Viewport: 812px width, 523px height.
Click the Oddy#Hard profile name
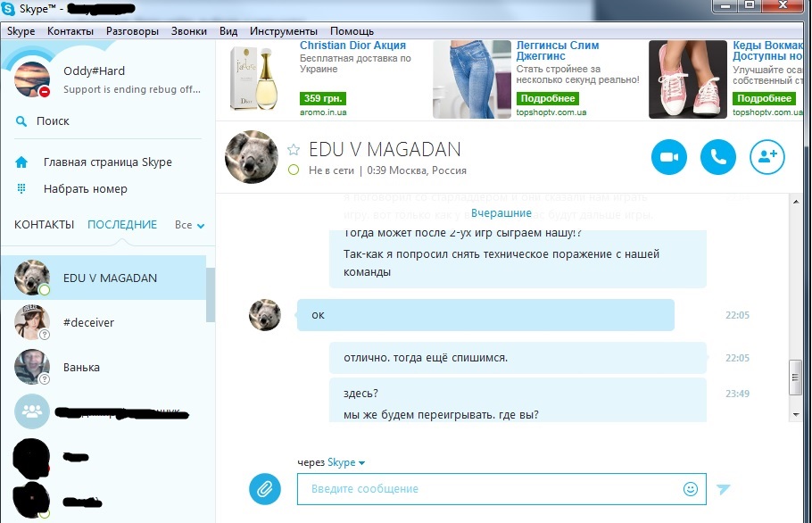[x=94, y=71]
